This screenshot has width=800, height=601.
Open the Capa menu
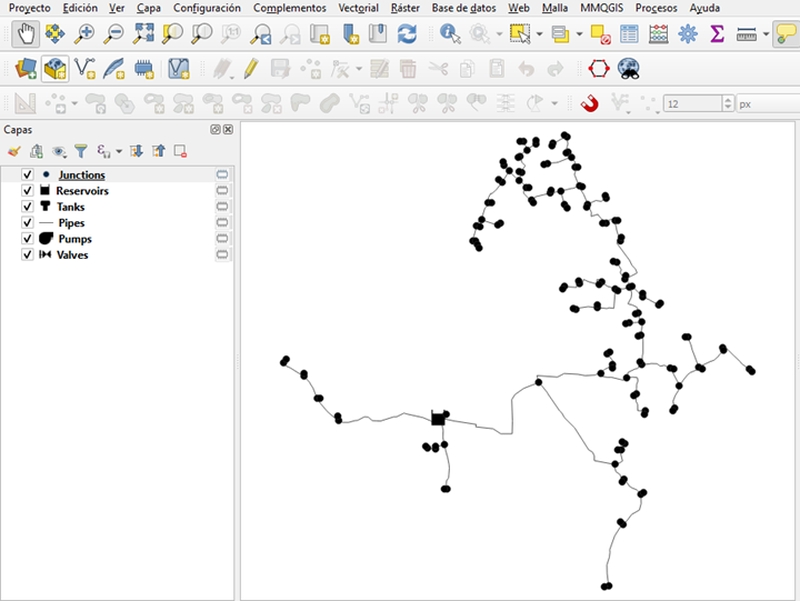tap(148, 8)
